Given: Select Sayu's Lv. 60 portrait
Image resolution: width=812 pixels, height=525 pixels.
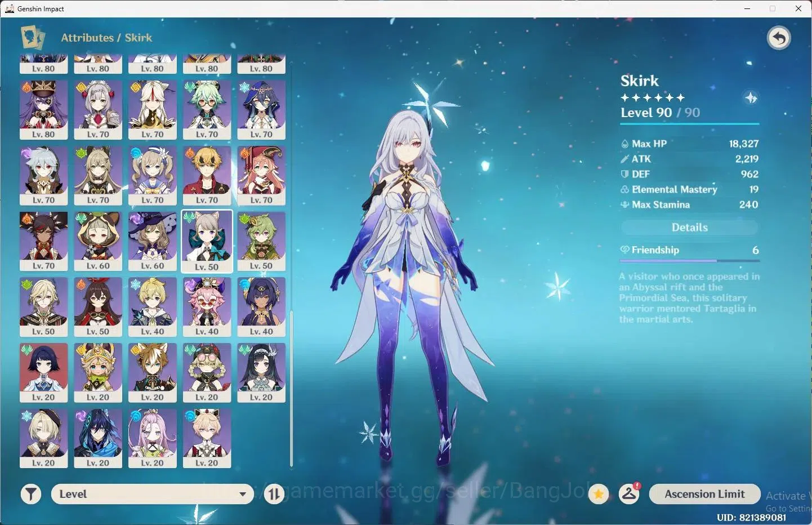Looking at the screenshot, I should pos(98,242).
